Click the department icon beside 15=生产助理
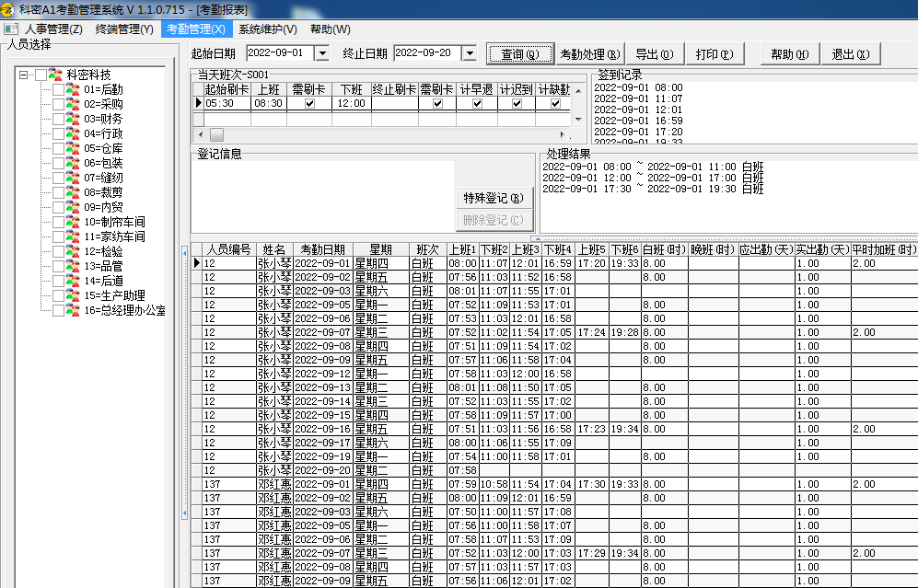The width and height of the screenshot is (918, 588). click(x=73, y=295)
